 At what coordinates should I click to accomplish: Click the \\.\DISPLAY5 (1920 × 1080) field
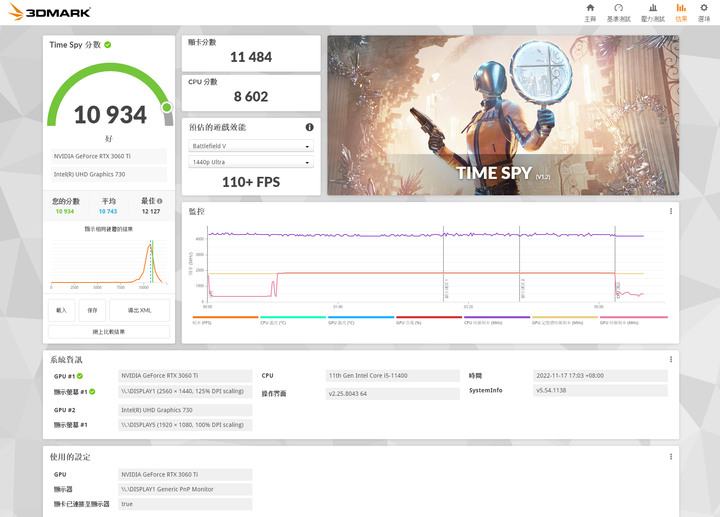pyautogui.click(x=185, y=425)
